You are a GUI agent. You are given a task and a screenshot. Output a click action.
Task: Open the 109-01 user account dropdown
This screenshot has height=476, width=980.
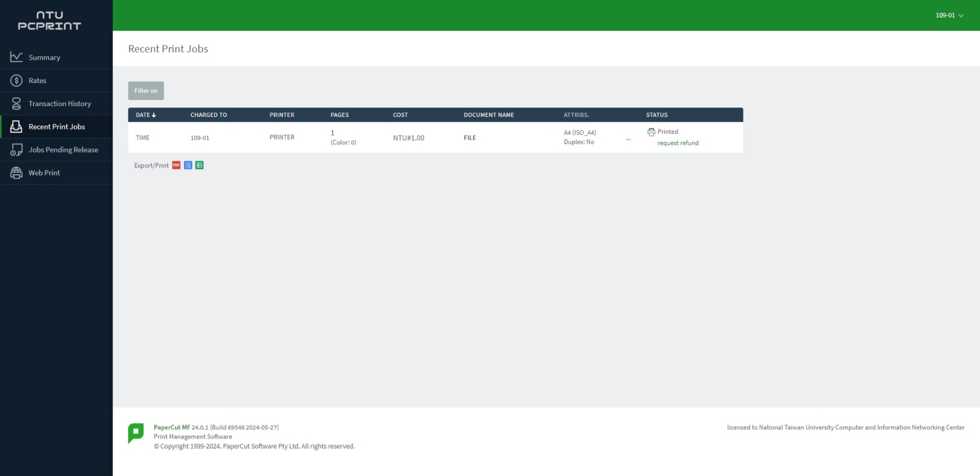point(949,15)
